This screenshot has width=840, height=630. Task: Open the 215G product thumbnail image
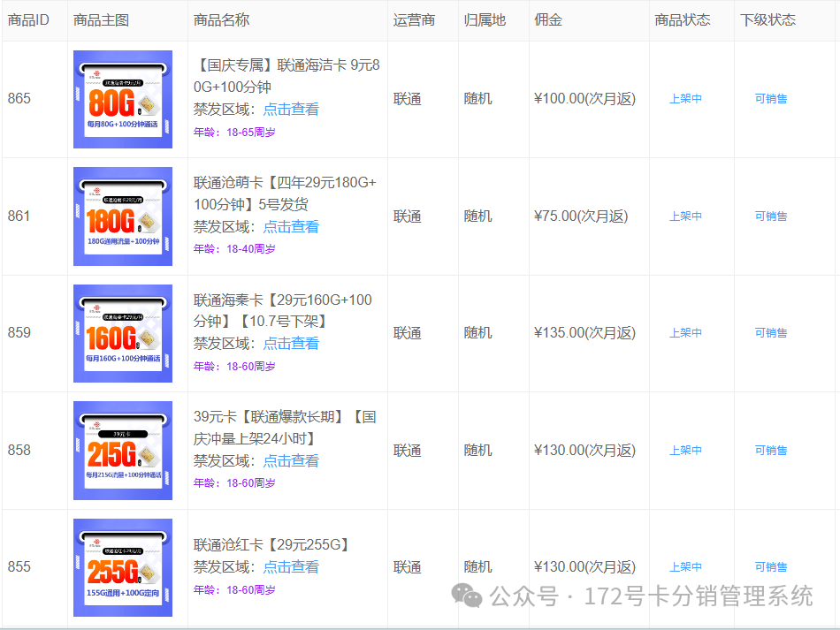click(123, 451)
